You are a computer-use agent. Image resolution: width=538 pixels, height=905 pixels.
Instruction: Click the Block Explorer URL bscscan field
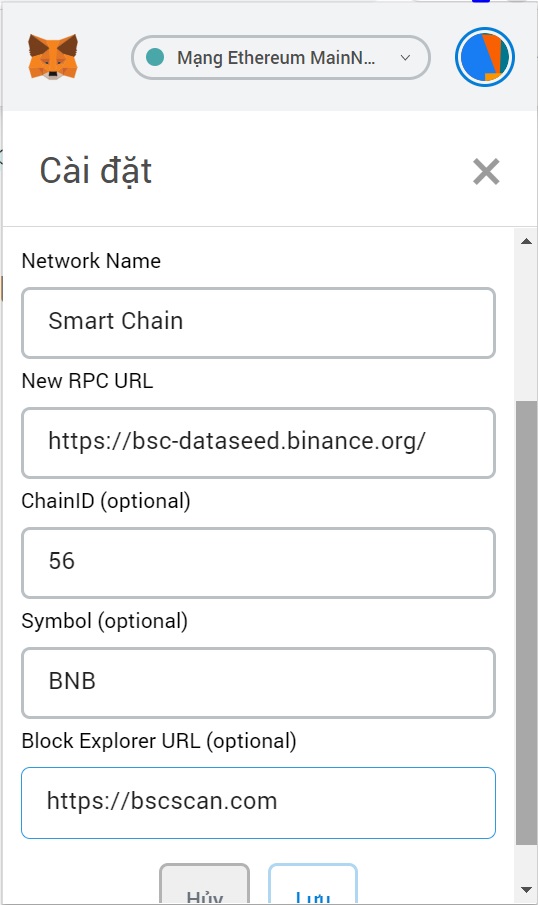coord(258,803)
